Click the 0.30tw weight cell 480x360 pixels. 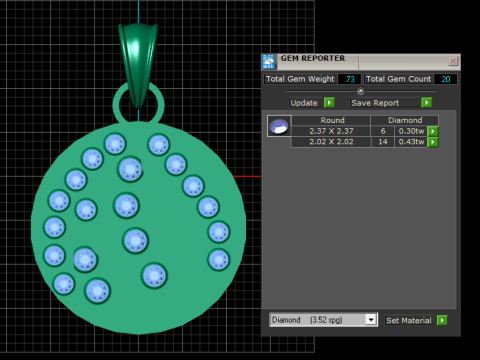[411, 131]
